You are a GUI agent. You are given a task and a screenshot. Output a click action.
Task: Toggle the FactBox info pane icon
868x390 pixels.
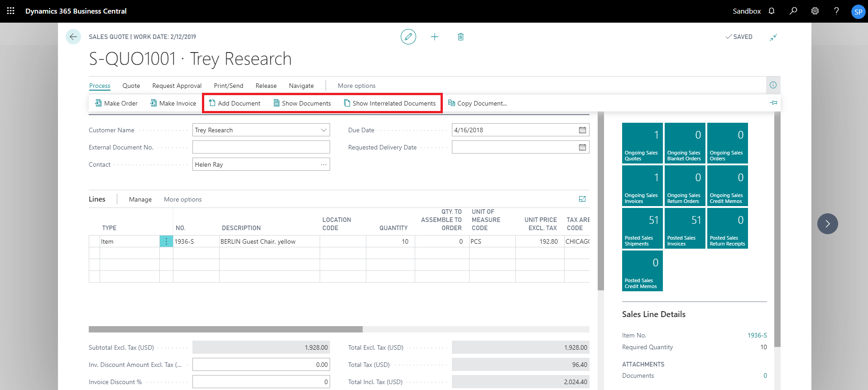[773, 85]
